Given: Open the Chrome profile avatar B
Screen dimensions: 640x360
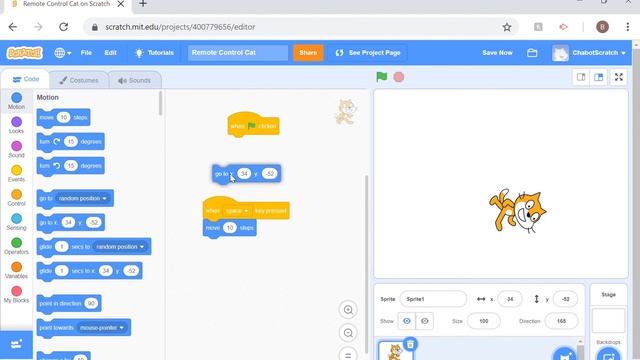Looking at the screenshot, I should coord(602,27).
